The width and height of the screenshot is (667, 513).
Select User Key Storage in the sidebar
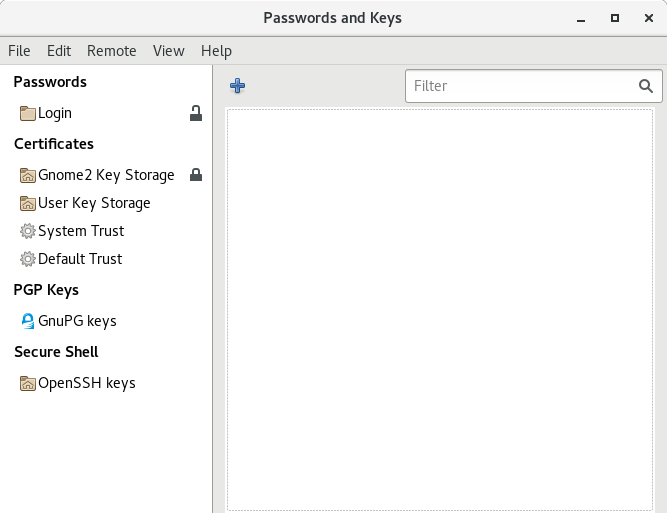click(x=94, y=203)
